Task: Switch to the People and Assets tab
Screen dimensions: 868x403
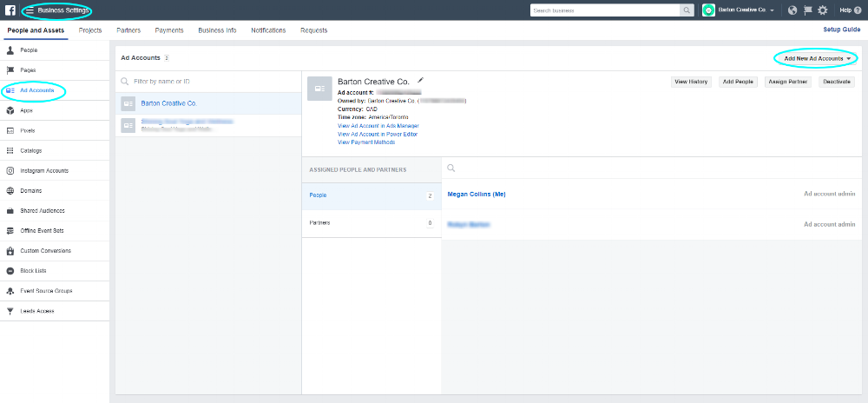Action: tap(36, 30)
